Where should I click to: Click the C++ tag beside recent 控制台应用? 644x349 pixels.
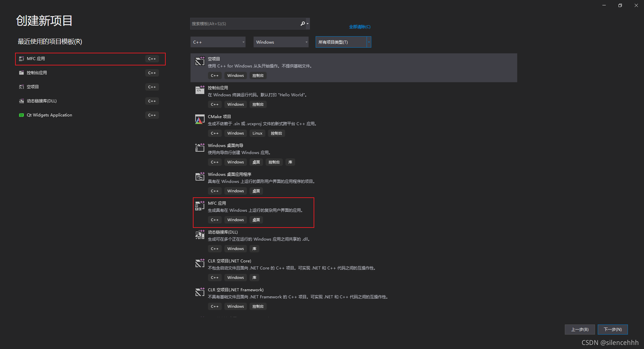pyautogui.click(x=152, y=73)
